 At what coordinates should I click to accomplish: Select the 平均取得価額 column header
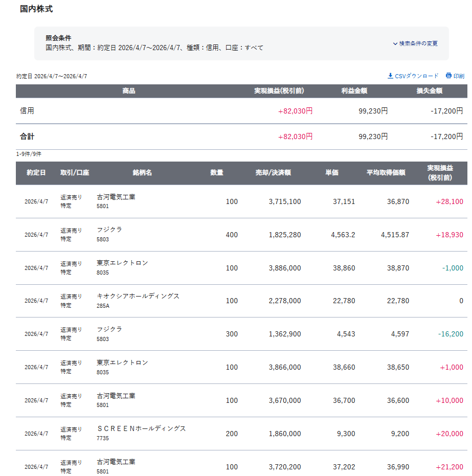coord(386,173)
